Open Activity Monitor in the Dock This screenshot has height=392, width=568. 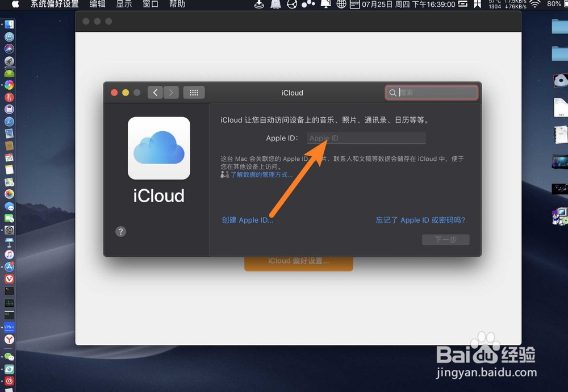(x=10, y=303)
